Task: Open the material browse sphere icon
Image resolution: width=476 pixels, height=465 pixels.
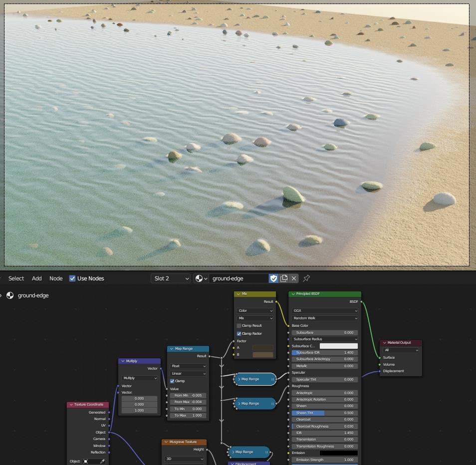Action: [201, 278]
